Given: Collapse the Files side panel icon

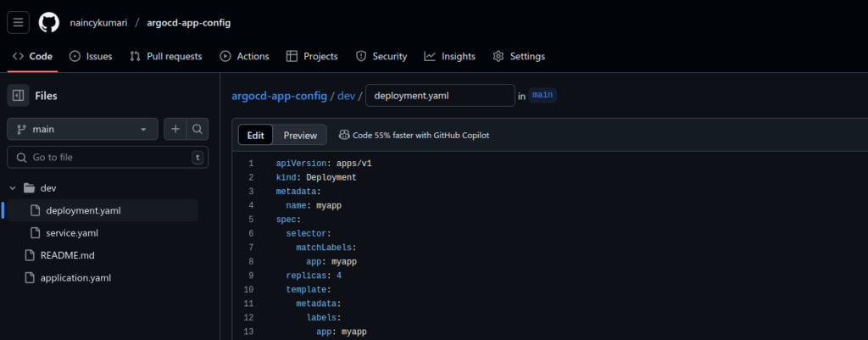Looking at the screenshot, I should (19, 96).
